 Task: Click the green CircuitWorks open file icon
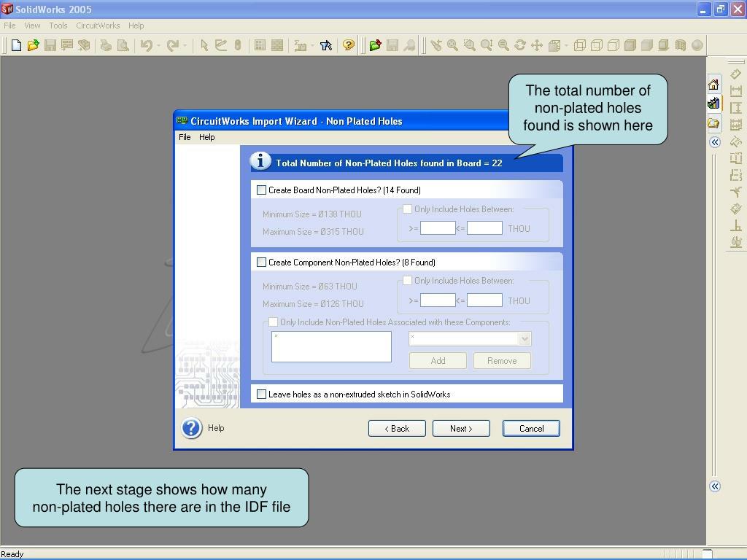(376, 45)
